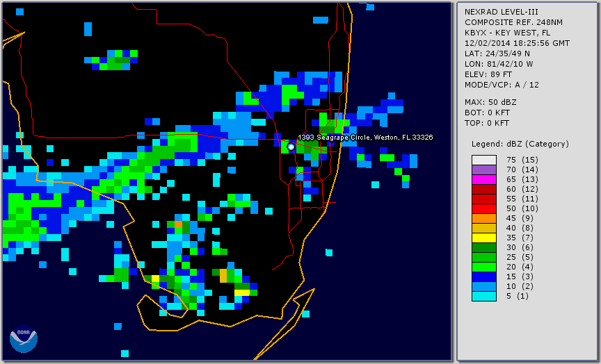Click the MODE/VCP: A / 12 text
The image size is (601, 364).
[502, 85]
